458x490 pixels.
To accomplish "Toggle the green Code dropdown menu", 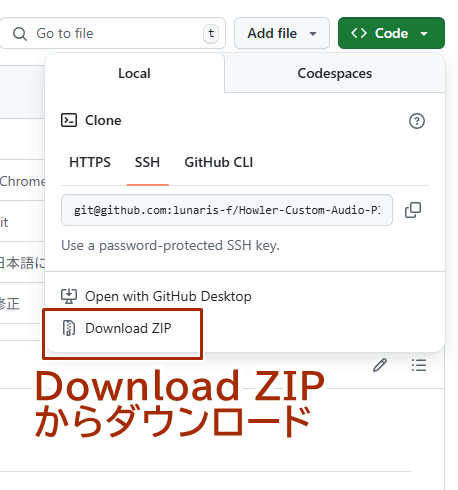I will click(391, 33).
